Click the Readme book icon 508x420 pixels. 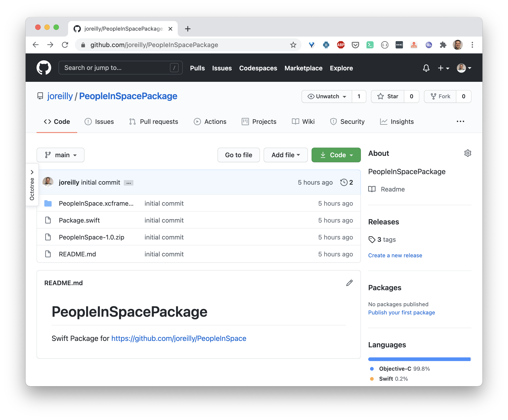(372, 189)
